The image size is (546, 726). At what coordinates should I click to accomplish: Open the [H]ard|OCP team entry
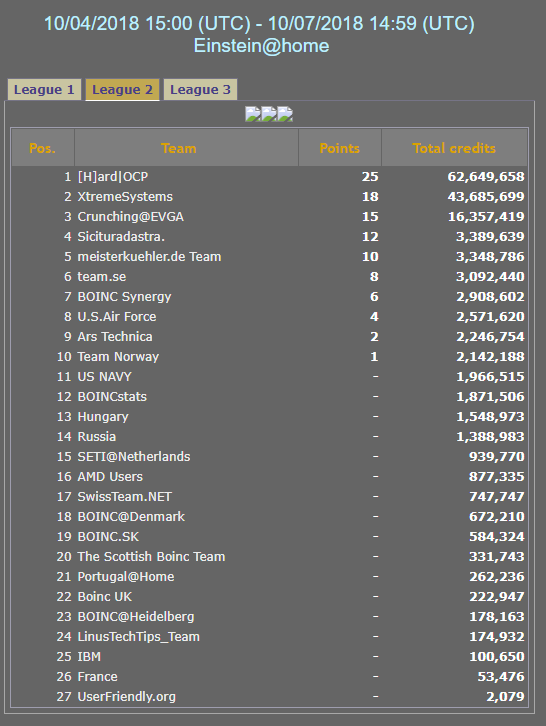113,177
